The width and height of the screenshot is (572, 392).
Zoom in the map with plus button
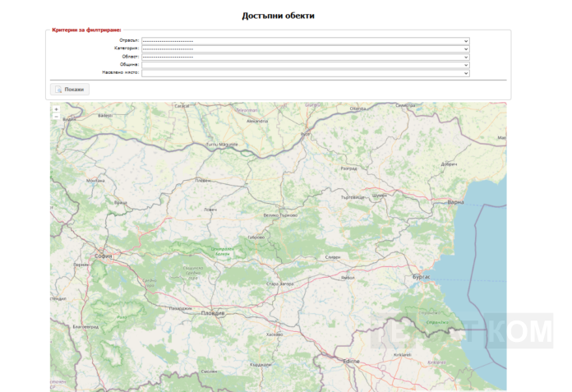[x=56, y=108]
